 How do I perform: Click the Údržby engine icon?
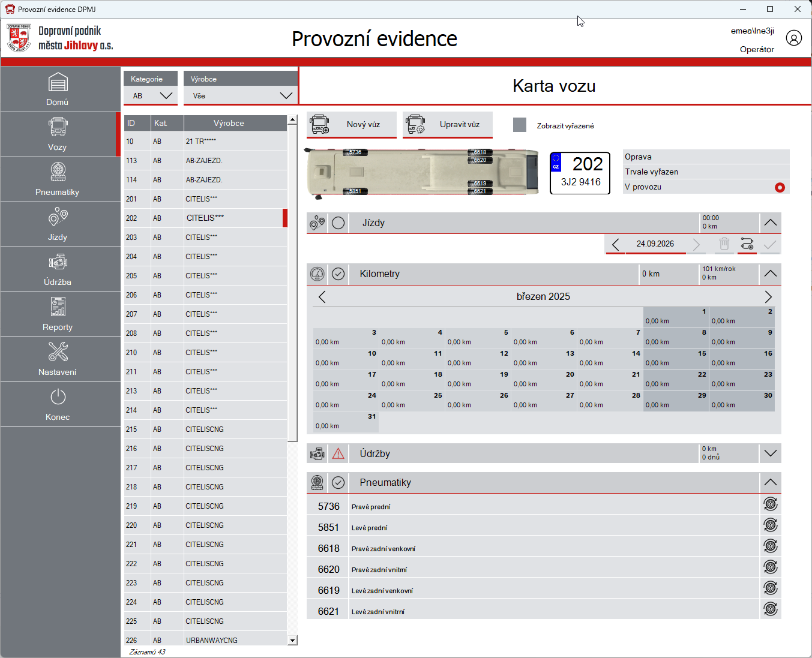click(x=317, y=454)
